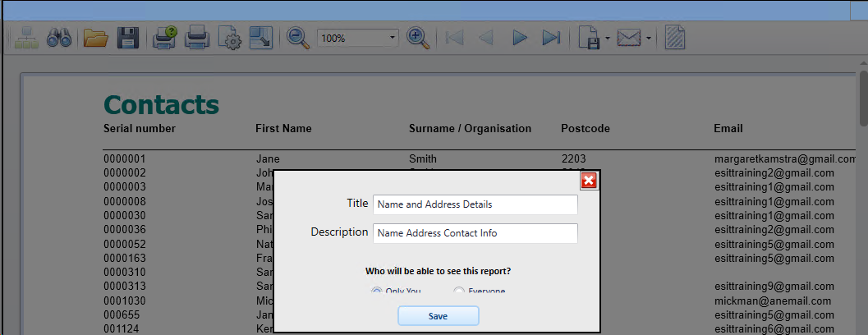This screenshot has height=335, width=868.
Task: Click the quick print printer icon
Action: tap(196, 38)
